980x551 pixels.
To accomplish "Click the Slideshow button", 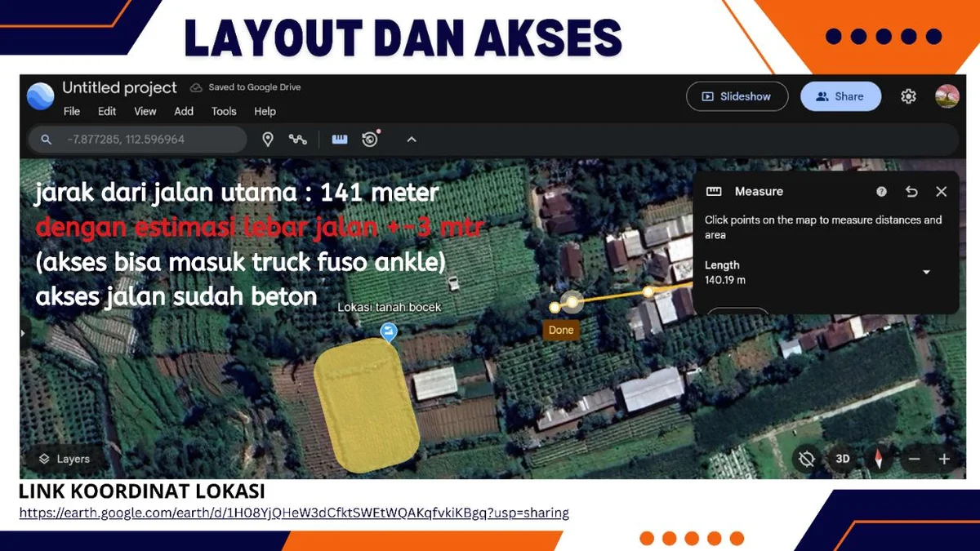I will [x=737, y=96].
